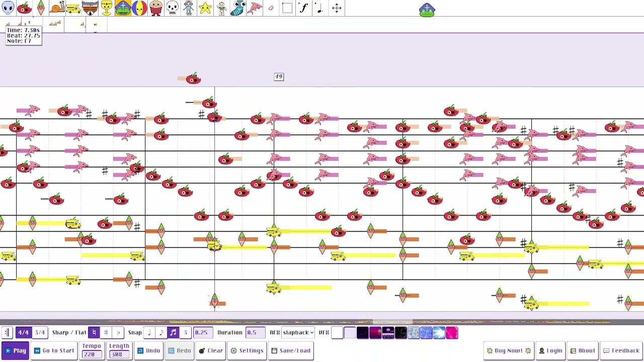This screenshot has width=644, height=362.
Task: Edit the Tempo value field
Action: tap(92, 354)
